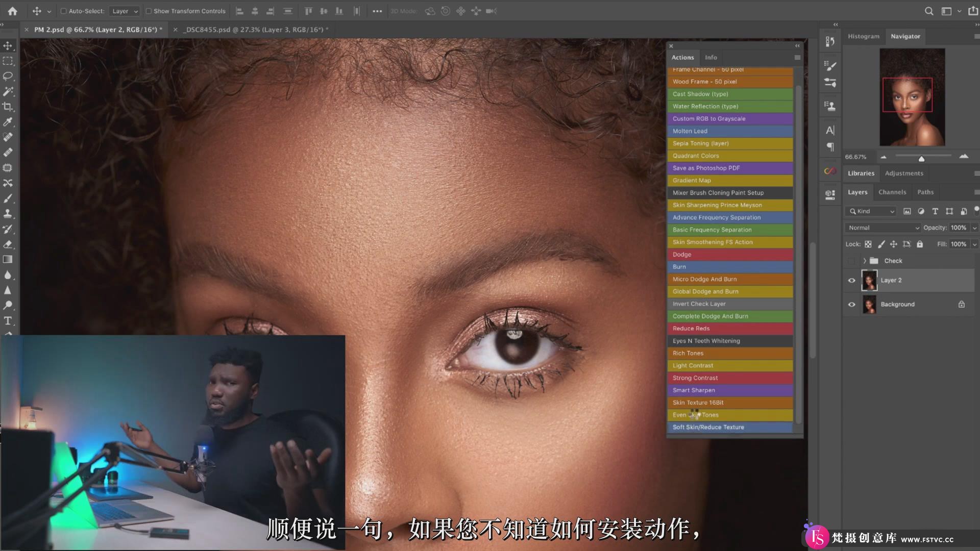The width and height of the screenshot is (980, 551).
Task: Open the Brush Settings panel icon
Action: coord(830,66)
